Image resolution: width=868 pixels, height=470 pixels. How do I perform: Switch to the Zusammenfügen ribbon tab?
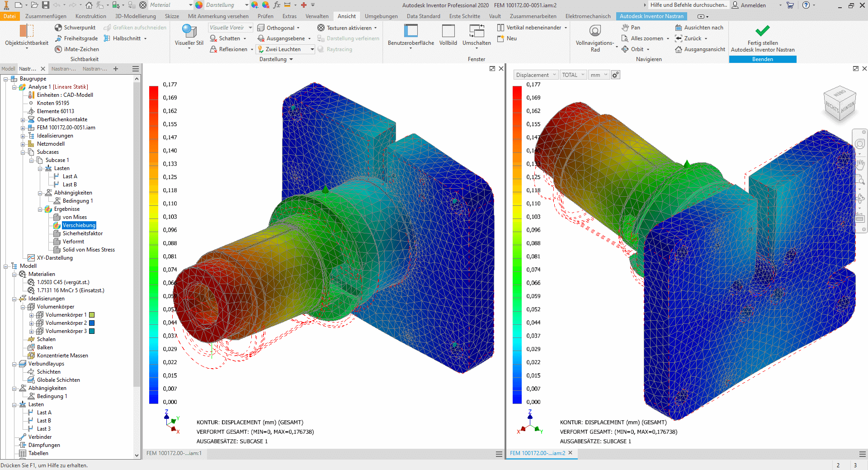(x=46, y=16)
